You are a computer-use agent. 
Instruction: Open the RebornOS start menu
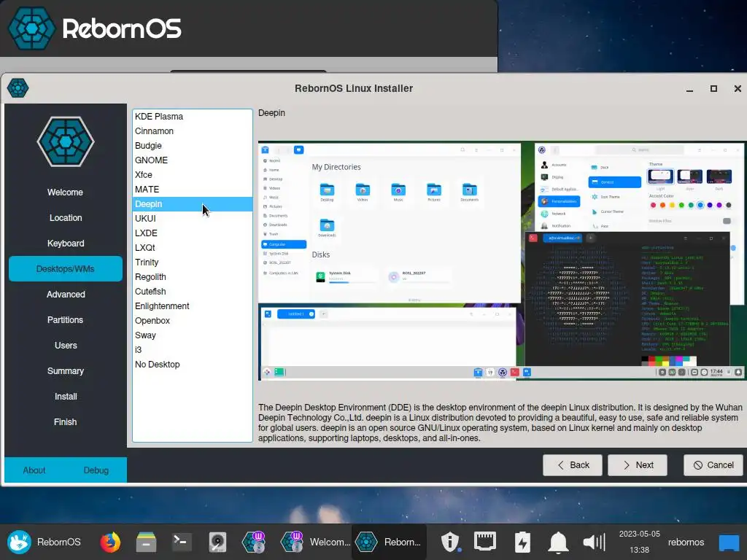click(x=44, y=542)
